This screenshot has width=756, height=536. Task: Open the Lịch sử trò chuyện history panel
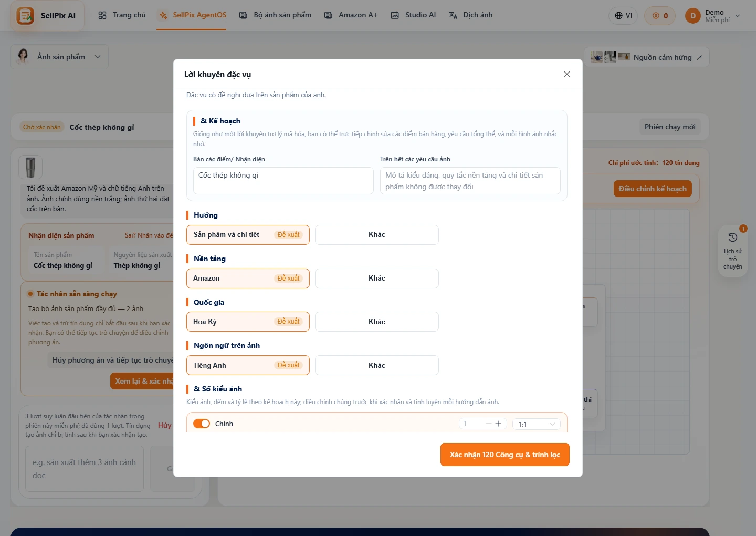pos(733,251)
